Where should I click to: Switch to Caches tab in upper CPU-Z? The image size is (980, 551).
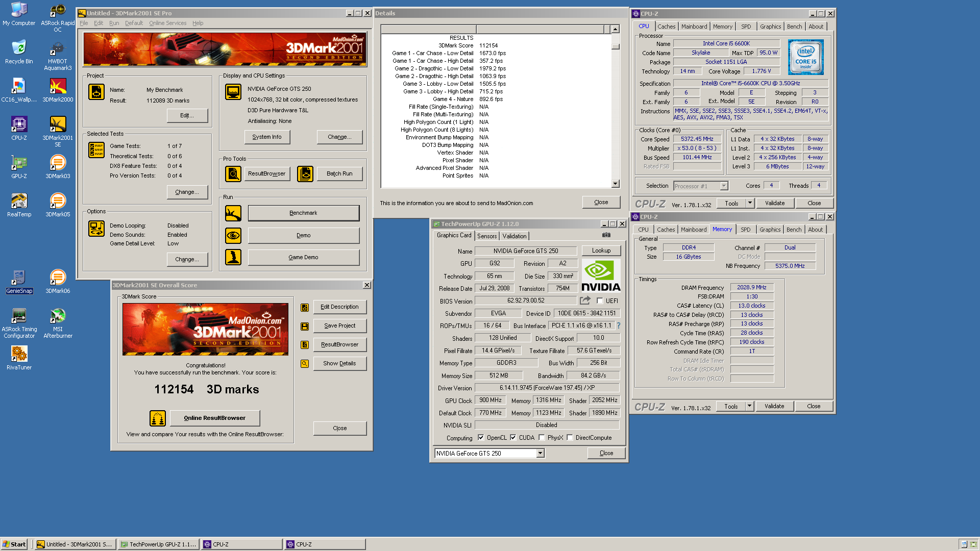coord(667,27)
